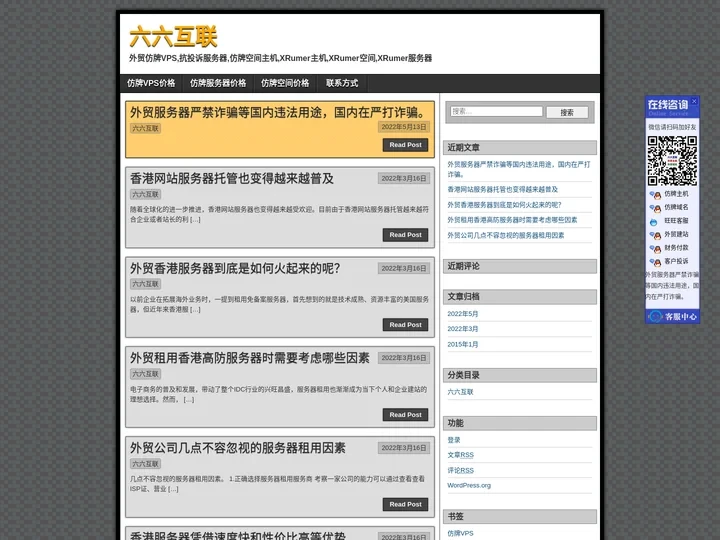
Task: Open sidebar recent link 外贸租用香港高防服务器
Action: pos(512,220)
